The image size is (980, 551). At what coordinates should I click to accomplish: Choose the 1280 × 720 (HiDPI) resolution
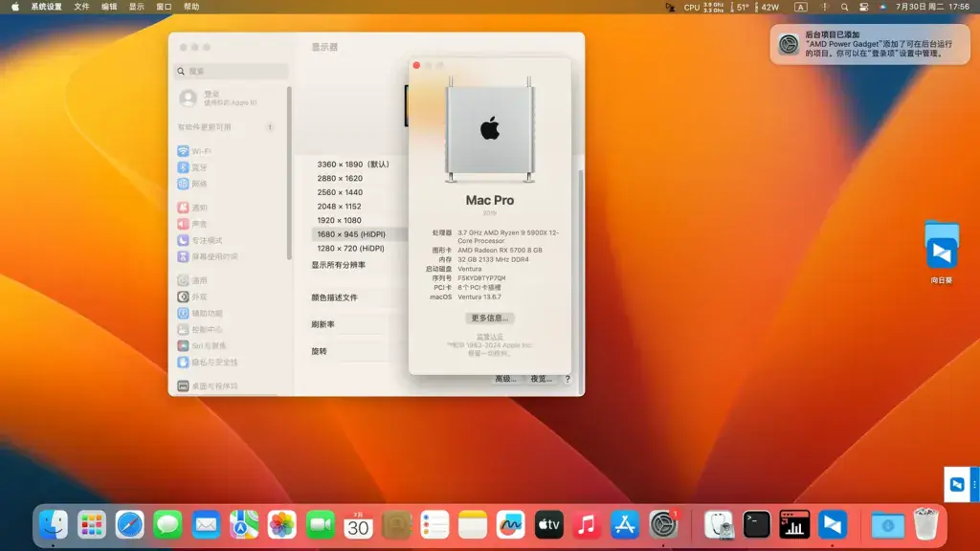coord(350,249)
